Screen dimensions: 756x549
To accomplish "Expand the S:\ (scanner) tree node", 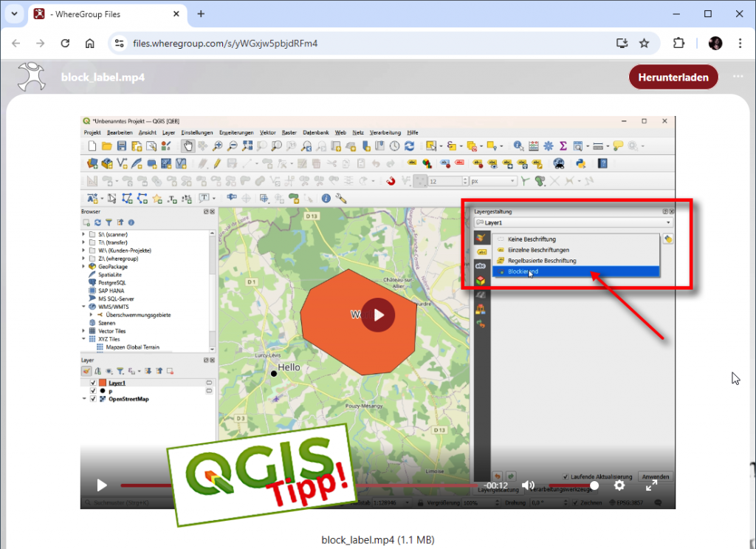I will [83, 234].
